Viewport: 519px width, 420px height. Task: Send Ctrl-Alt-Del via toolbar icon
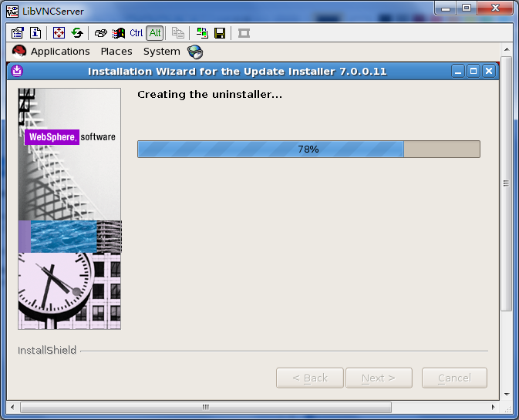coord(100,33)
